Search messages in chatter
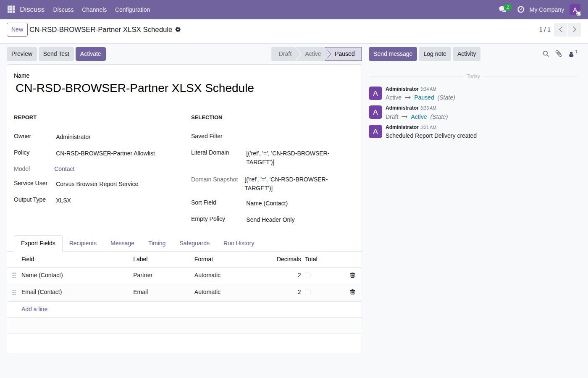The height and width of the screenshot is (378, 588). click(x=546, y=54)
